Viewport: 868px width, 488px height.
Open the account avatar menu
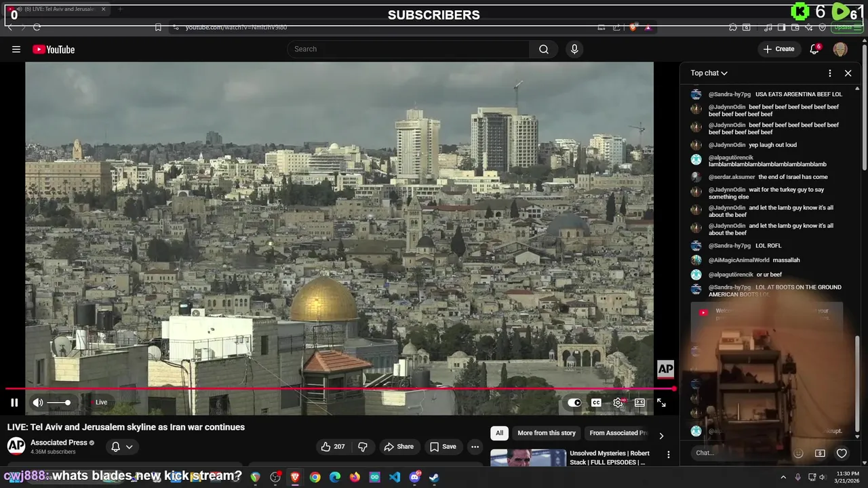(840, 49)
